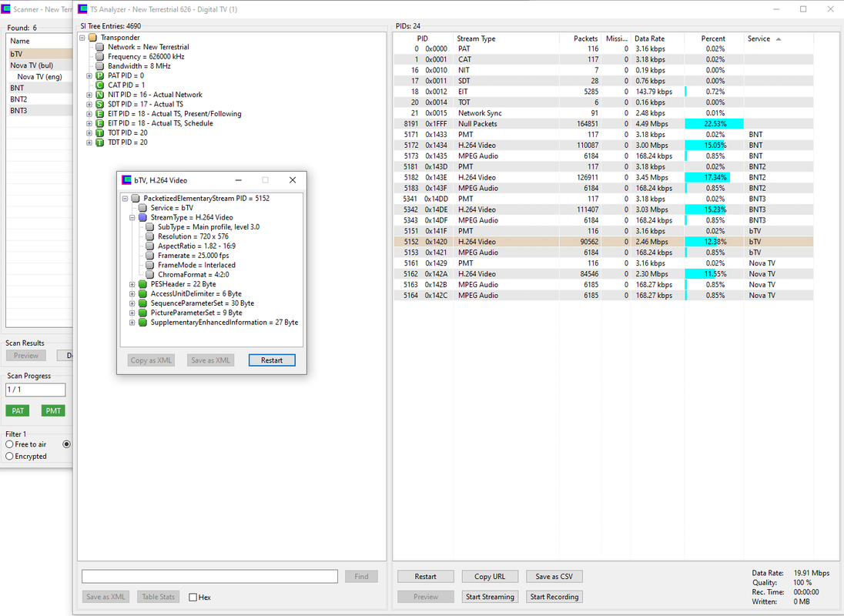Click the gray icon beside Bandwidth = 8 MHz

click(x=99, y=66)
